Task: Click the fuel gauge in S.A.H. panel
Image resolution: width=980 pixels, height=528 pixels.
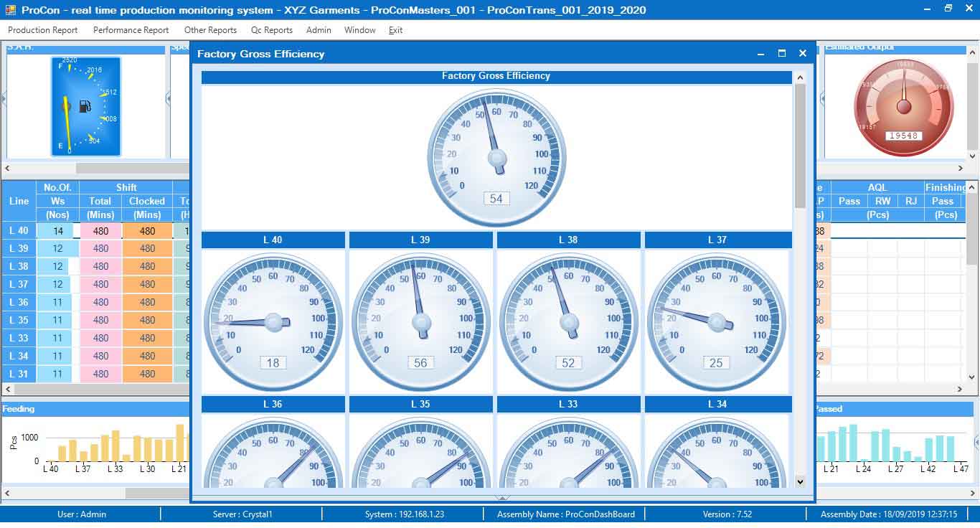Action: pyautogui.click(x=85, y=106)
